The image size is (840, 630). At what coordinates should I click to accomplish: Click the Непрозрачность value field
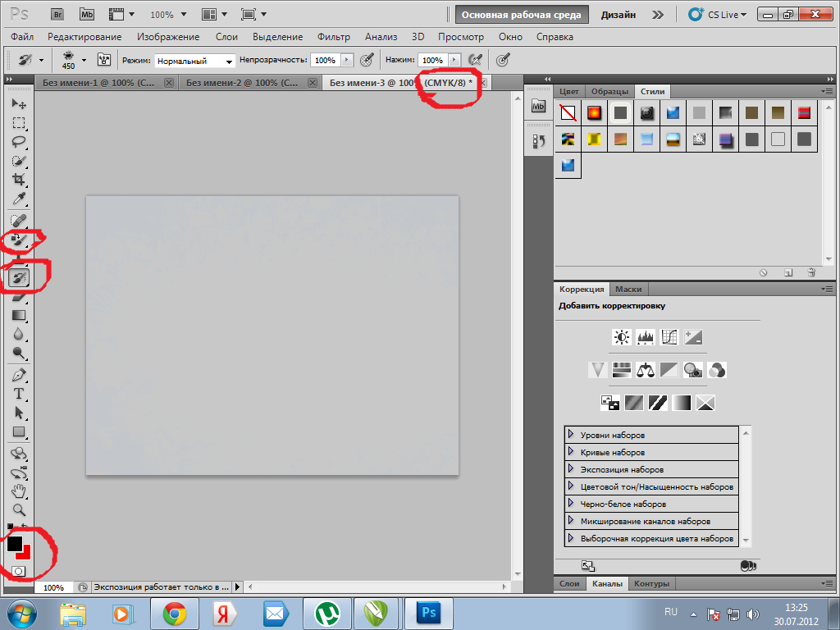click(325, 60)
